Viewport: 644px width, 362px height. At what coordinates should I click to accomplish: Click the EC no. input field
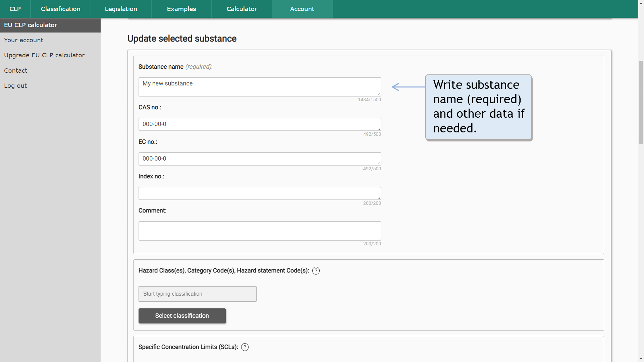pyautogui.click(x=260, y=159)
